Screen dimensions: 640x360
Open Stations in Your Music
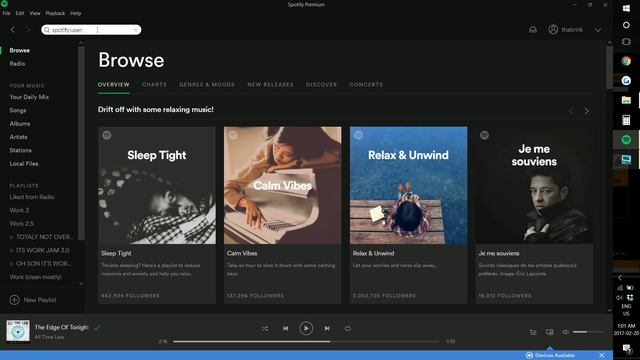point(20,150)
